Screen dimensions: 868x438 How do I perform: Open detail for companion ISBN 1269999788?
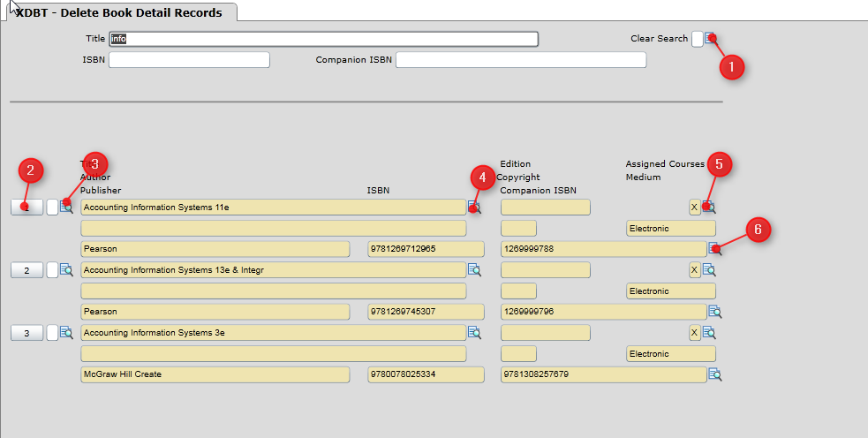[714, 249]
